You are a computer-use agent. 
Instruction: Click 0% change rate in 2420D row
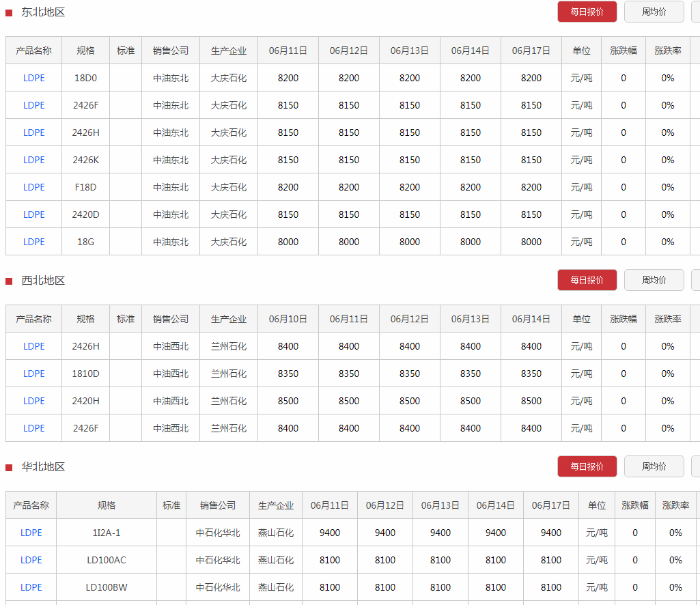point(668,214)
